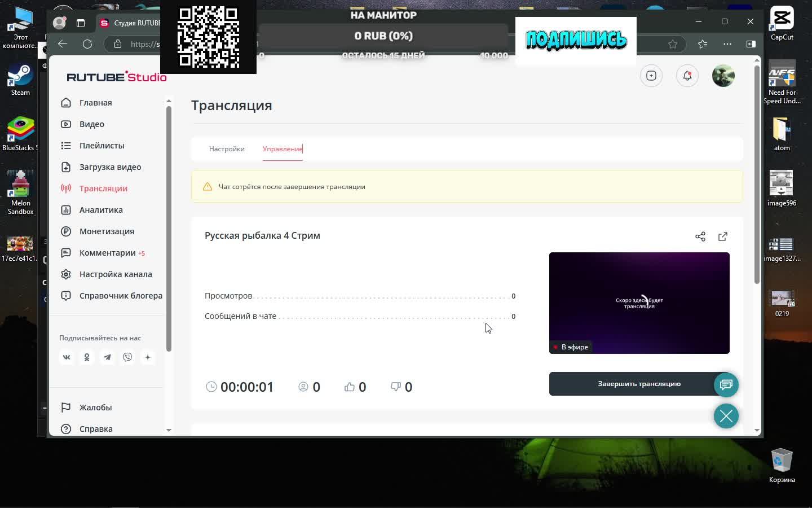This screenshot has width=812, height=508.
Task: Switch to the Настройки tab
Action: tap(227, 149)
